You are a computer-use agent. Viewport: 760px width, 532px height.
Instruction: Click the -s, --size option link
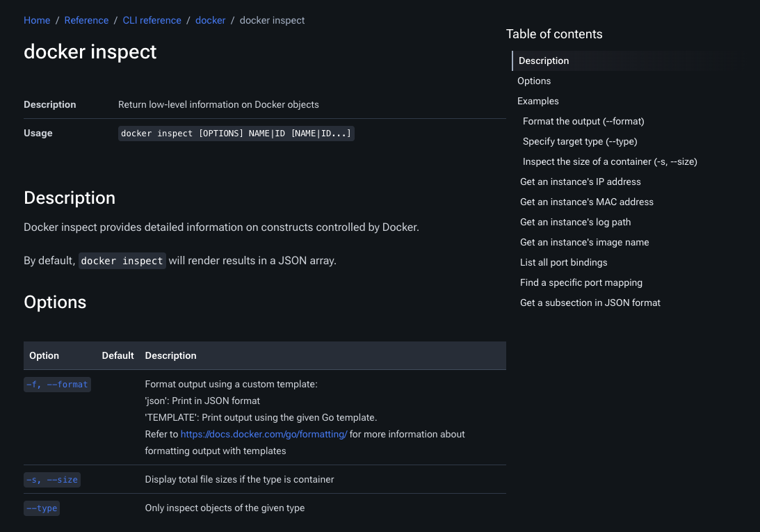coord(51,480)
